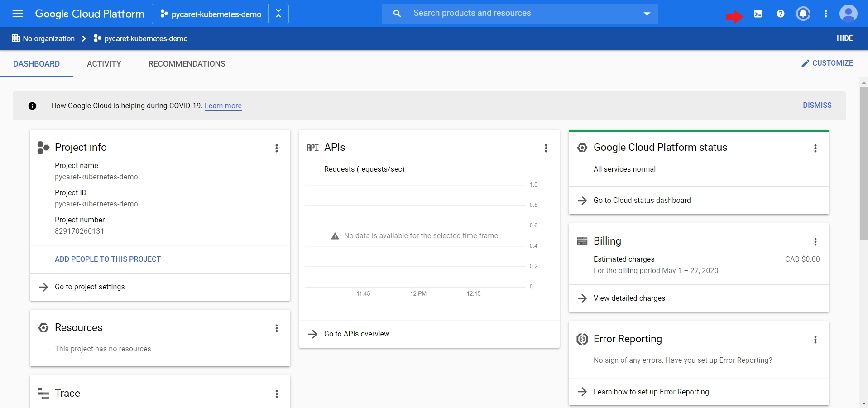The image size is (868, 408).
Task: Activate Cloud Shell terminal icon
Action: coord(758,14)
